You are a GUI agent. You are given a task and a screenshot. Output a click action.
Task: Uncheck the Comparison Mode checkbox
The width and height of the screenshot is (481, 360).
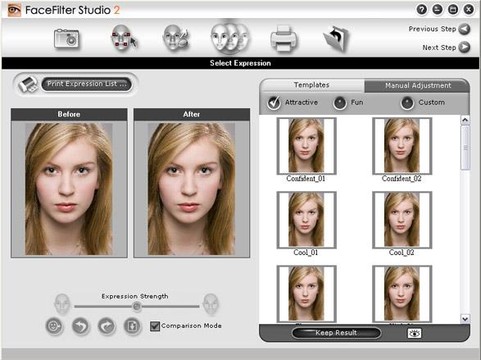pos(155,326)
